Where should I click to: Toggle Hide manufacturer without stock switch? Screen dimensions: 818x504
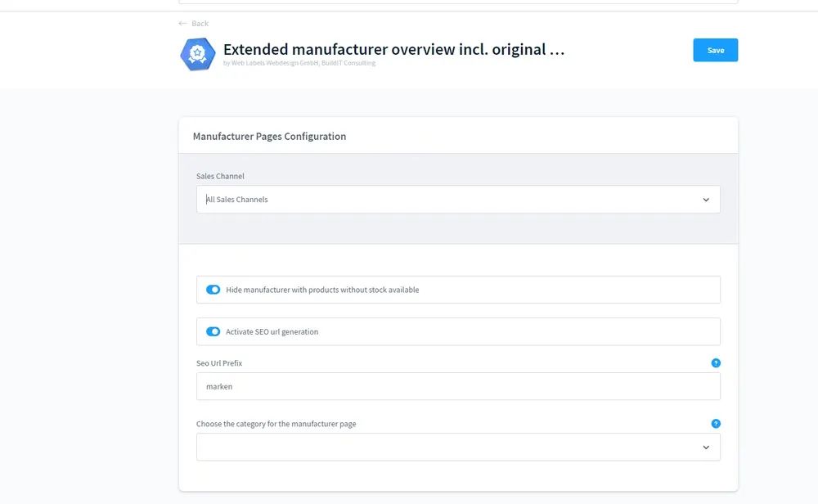coord(213,290)
